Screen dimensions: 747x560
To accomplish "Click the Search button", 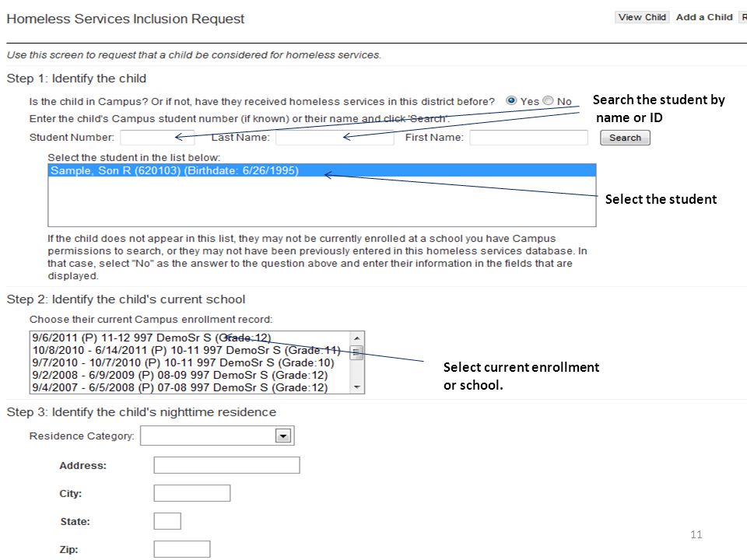I will (625, 138).
